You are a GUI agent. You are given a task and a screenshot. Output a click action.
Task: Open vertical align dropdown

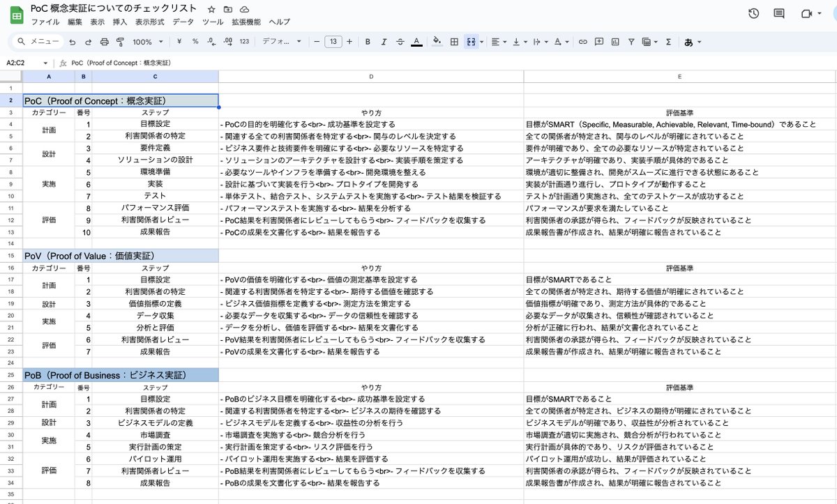520,42
